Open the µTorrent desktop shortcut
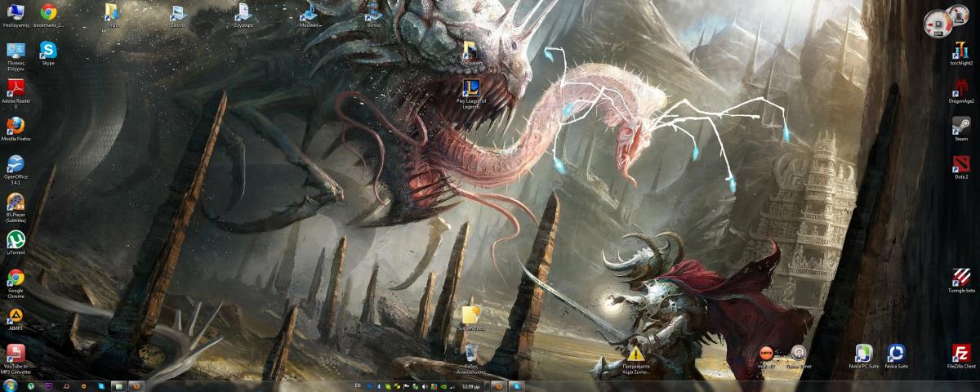 (x=16, y=243)
